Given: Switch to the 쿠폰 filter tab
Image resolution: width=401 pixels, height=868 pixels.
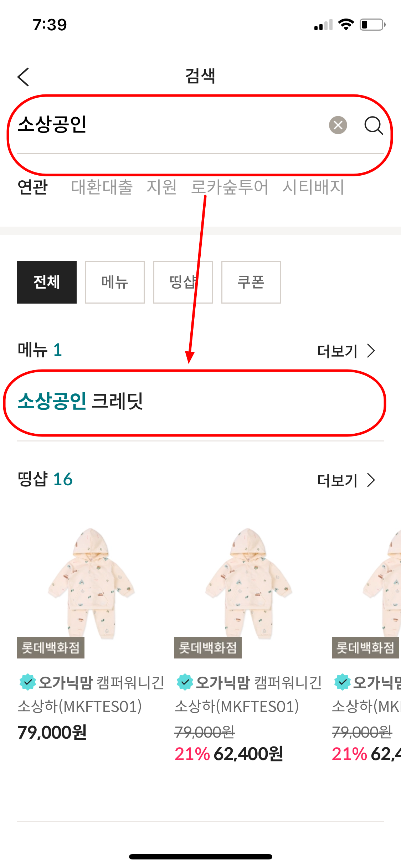Looking at the screenshot, I should click(251, 282).
